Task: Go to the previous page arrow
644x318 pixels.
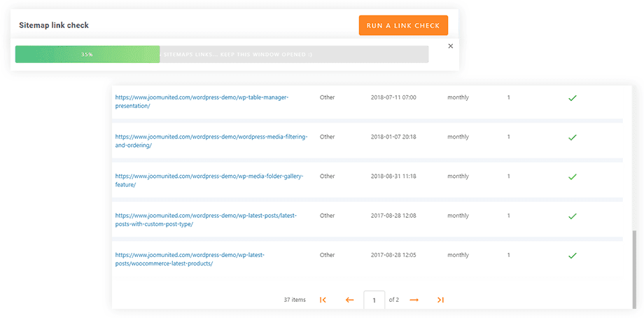Action: (x=349, y=300)
